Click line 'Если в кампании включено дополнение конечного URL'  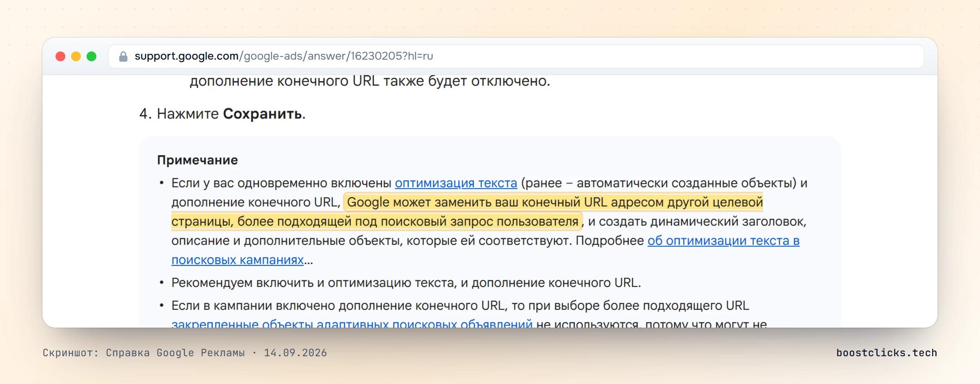pyautogui.click(x=339, y=306)
